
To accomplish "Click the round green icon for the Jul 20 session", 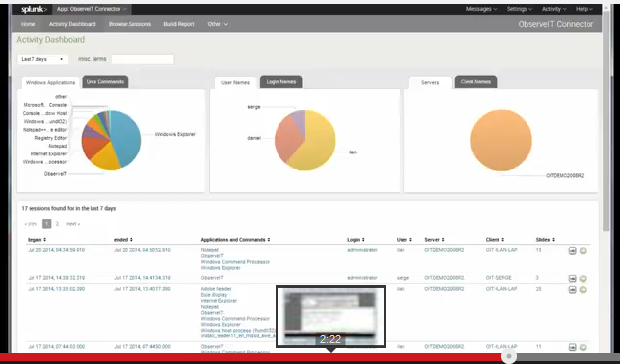I will [583, 251].
